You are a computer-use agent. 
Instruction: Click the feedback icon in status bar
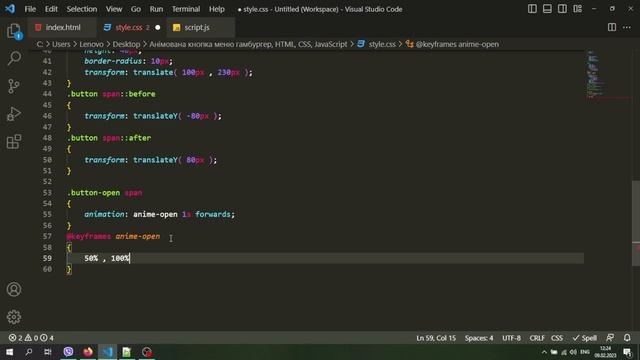[x=610, y=338]
